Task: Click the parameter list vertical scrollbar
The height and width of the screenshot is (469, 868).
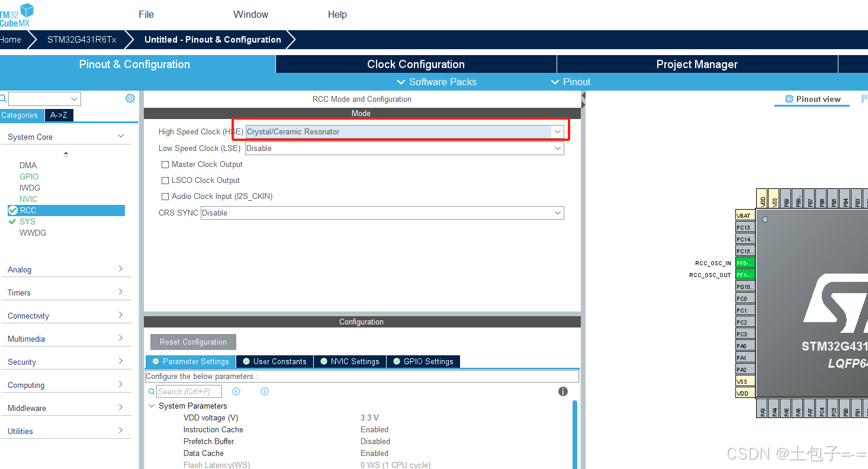Action: point(574,434)
